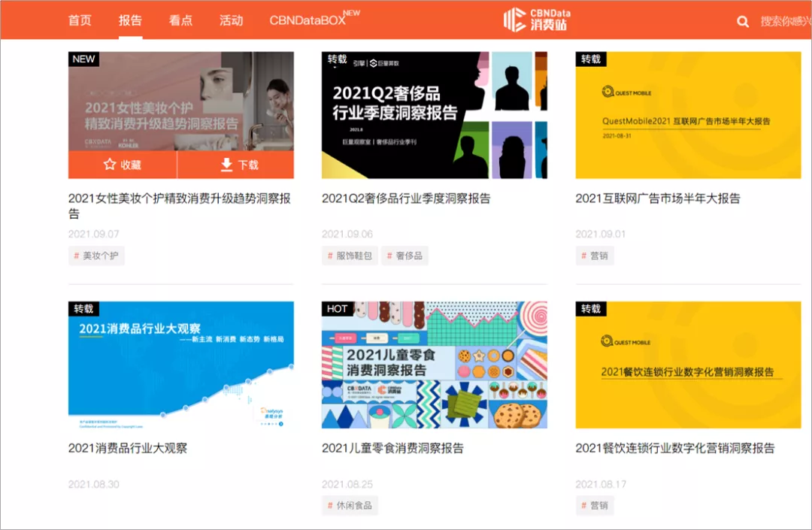Open the 看点 tab
Image resolution: width=812 pixels, height=530 pixels.
click(180, 20)
